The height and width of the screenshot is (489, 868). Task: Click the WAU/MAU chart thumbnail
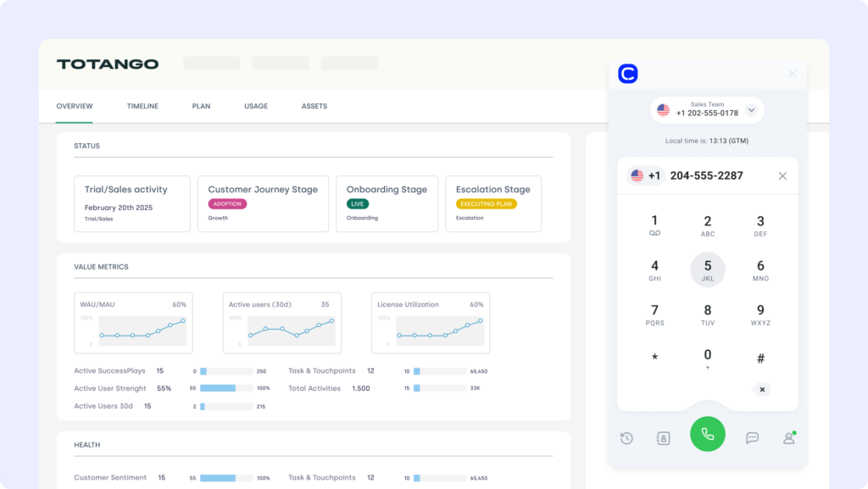(133, 323)
